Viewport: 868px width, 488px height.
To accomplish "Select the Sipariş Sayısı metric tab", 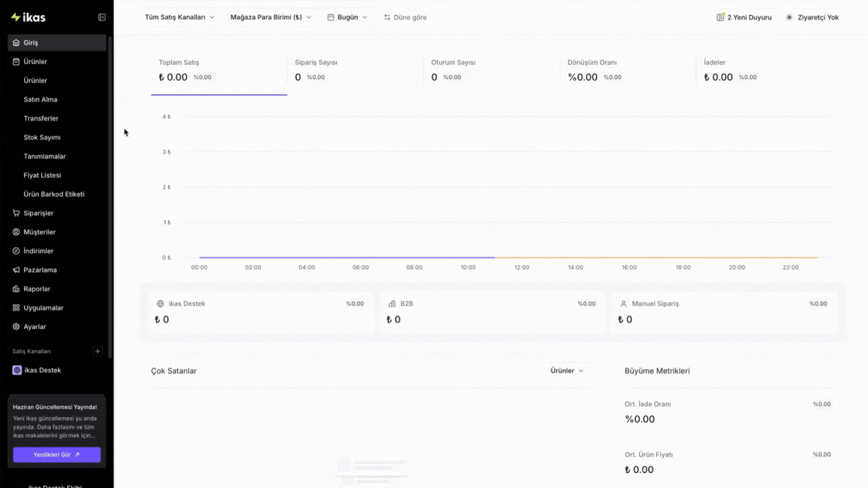I will tap(356, 70).
